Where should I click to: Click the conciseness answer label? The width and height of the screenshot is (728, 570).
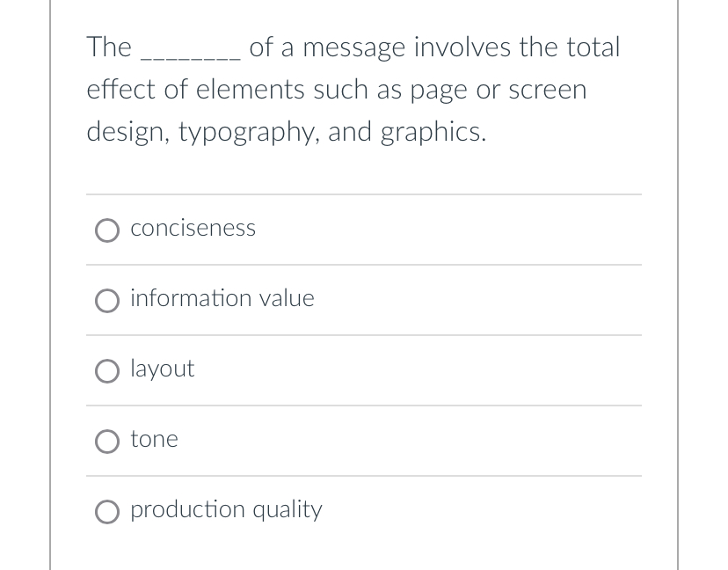click(x=193, y=228)
